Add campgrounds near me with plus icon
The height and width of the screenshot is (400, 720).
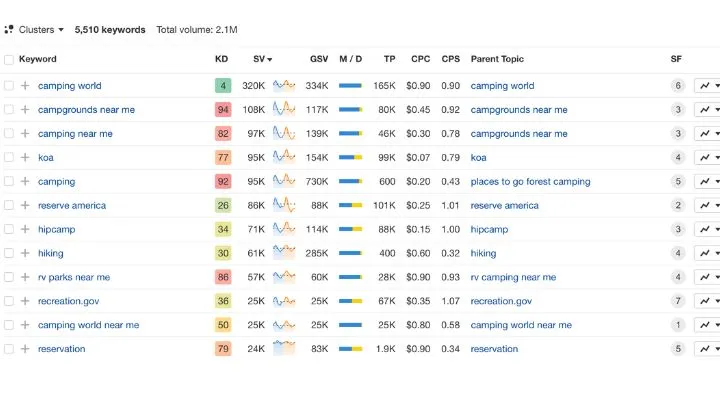click(25, 109)
